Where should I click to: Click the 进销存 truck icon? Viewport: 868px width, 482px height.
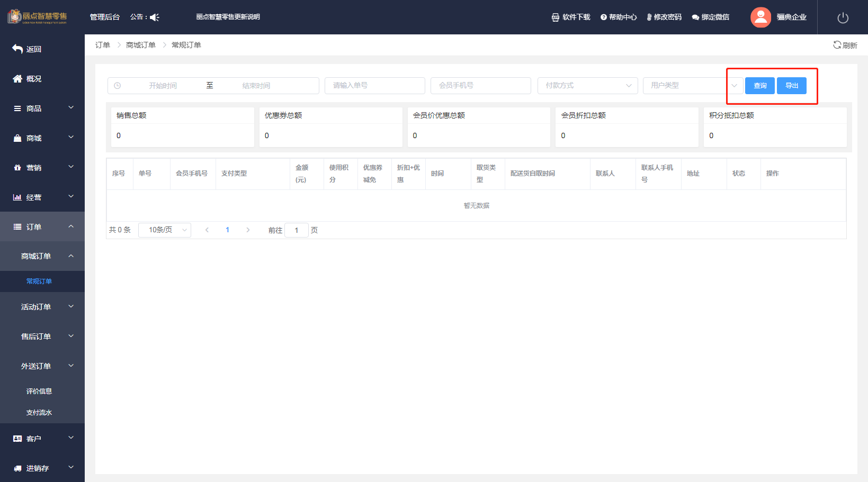click(17, 468)
